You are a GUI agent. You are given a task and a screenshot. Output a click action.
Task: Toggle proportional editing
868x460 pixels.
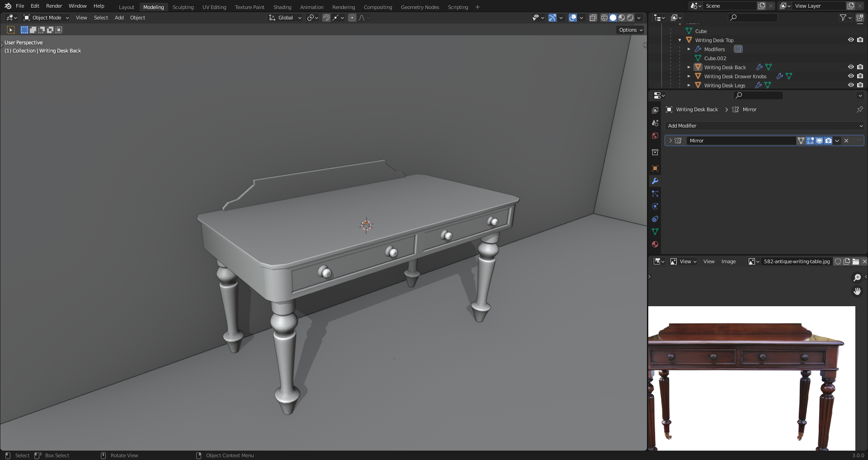352,18
